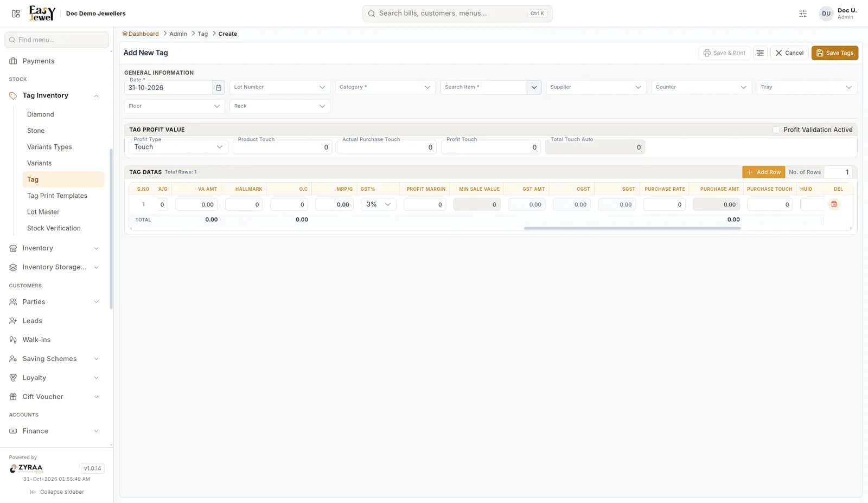
Task: Go to the Admin breadcrumb link
Action: click(178, 34)
